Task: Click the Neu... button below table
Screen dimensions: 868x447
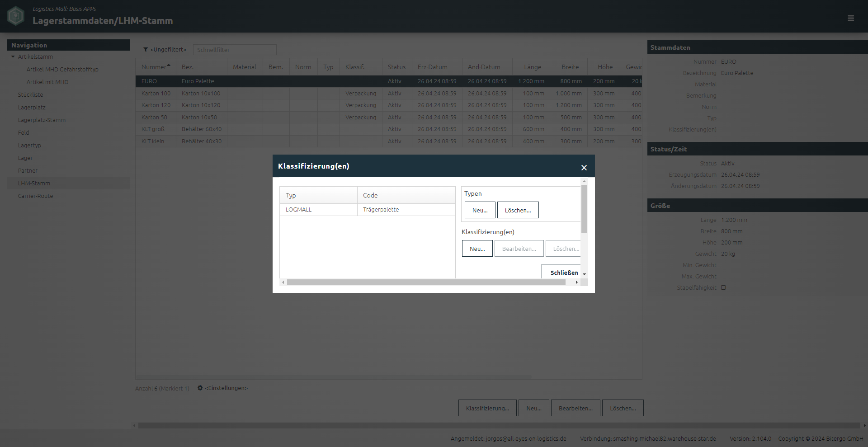Action: pyautogui.click(x=534, y=408)
